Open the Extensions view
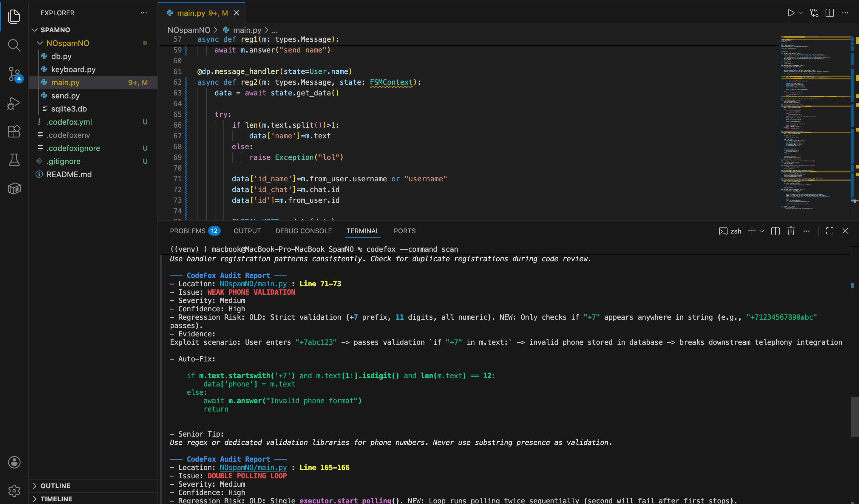 [x=14, y=132]
